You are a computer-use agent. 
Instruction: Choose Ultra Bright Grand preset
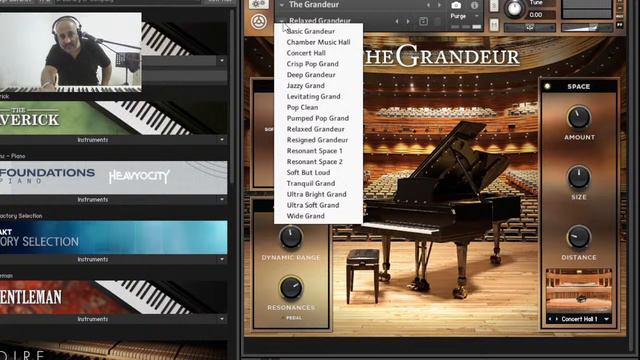(316, 194)
